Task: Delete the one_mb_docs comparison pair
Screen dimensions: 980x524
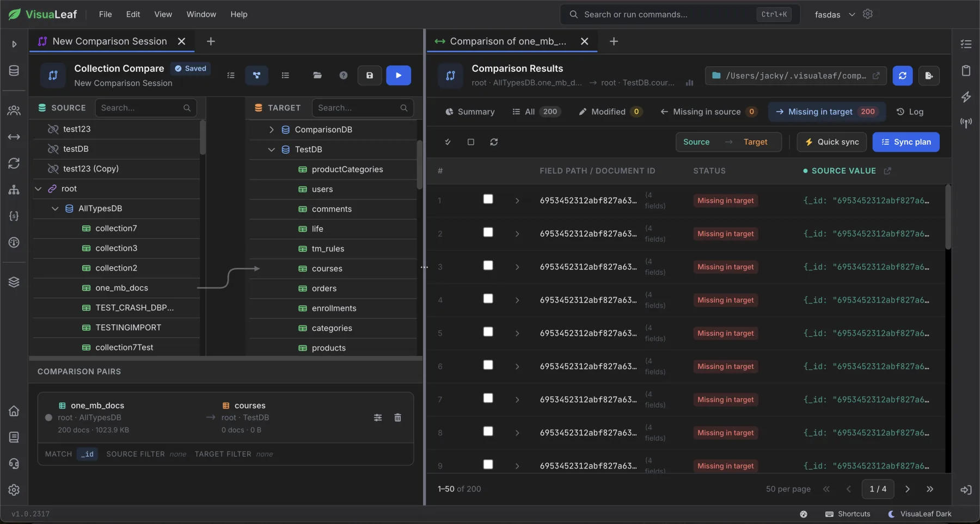Action: coord(397,418)
